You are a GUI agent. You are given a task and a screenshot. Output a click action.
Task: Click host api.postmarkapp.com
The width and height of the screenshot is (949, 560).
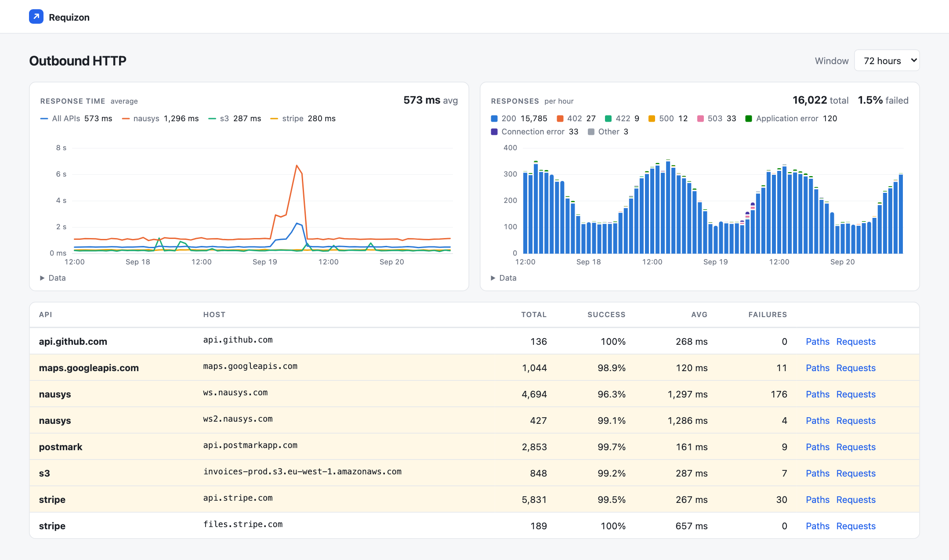click(x=250, y=445)
